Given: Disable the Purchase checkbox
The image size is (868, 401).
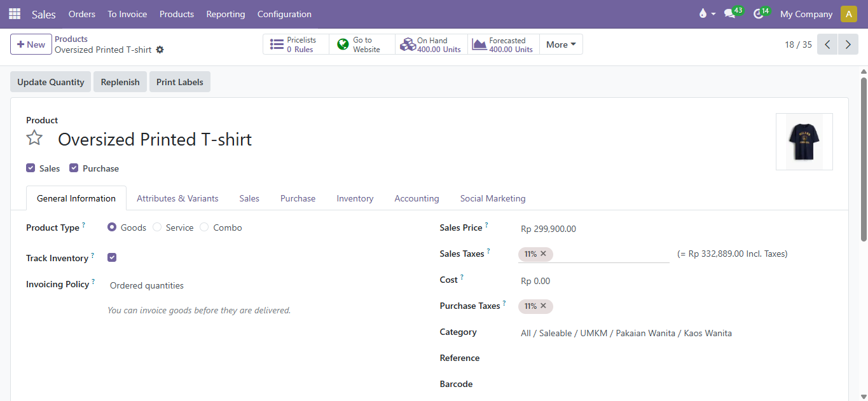Looking at the screenshot, I should click(74, 168).
